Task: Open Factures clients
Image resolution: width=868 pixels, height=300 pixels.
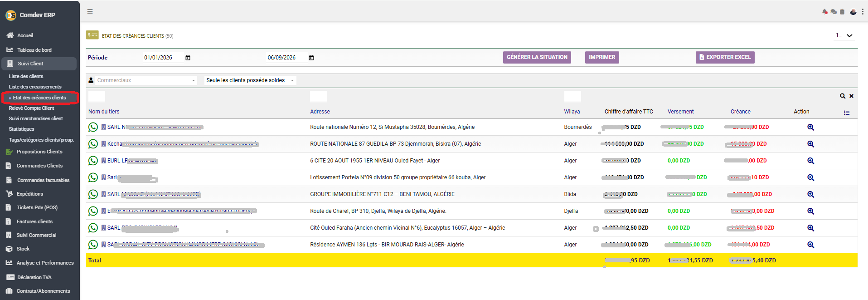Action: pos(34,221)
